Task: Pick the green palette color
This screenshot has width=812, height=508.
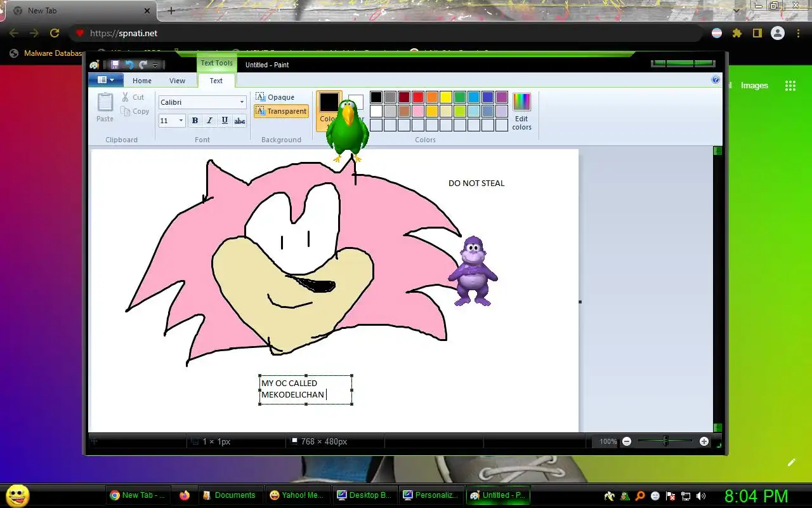Action: 460,97
